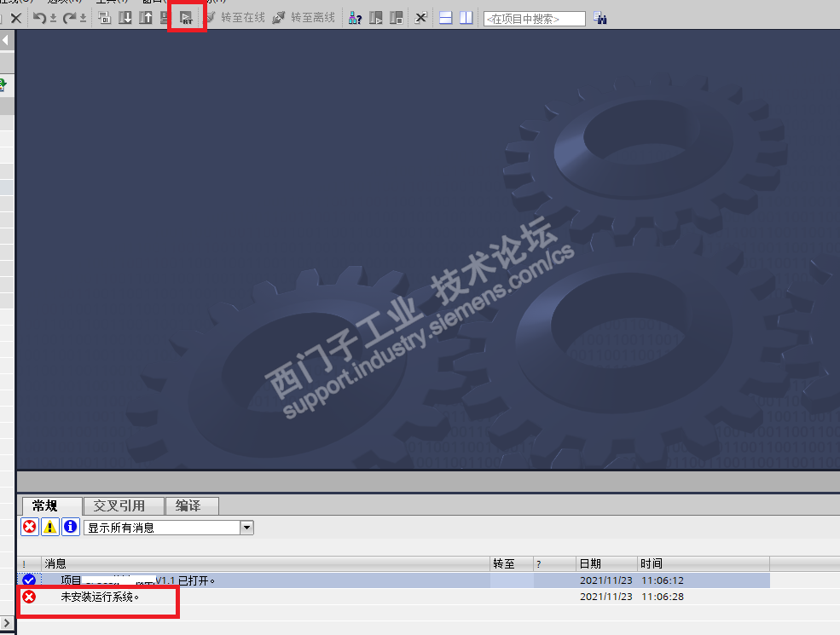
Task: Click the Upload from device icon
Action: click(146, 18)
